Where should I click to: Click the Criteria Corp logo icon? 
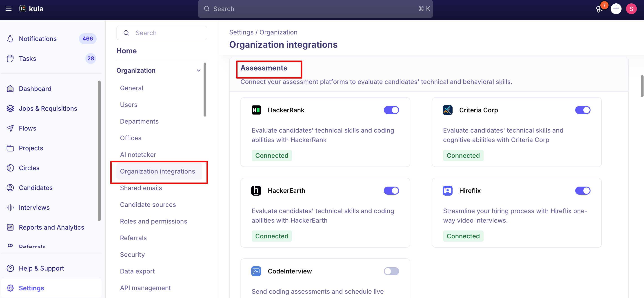[x=447, y=110]
